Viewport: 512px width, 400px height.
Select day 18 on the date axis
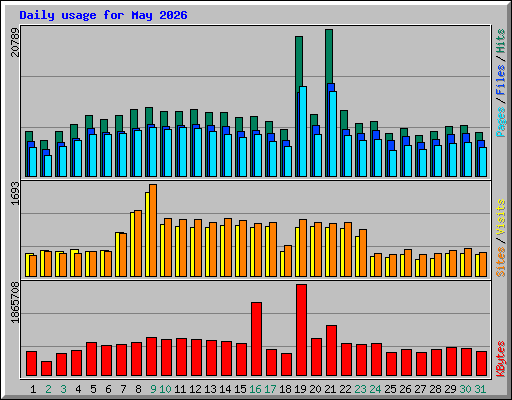coord(285,389)
